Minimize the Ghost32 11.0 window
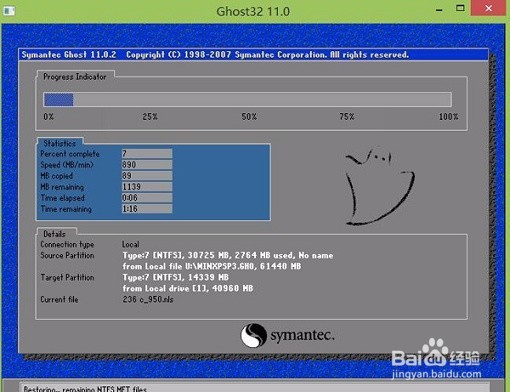Screen dimensions: 510x392 point(439,9)
